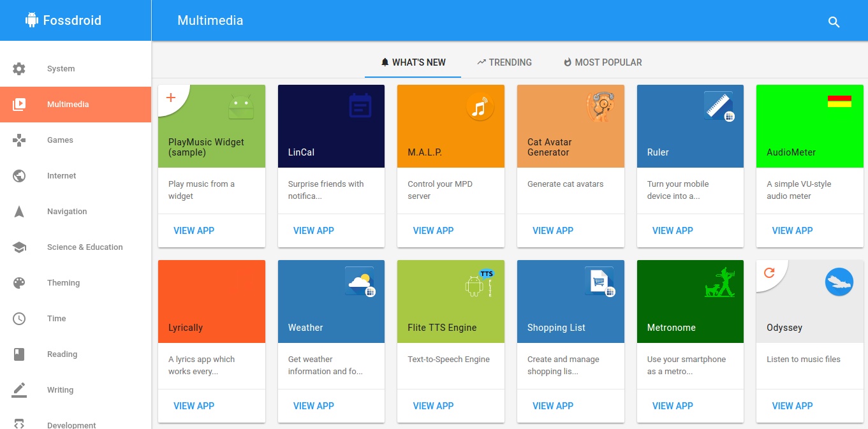Click the Metronome green figure icon
Viewport: 868px width, 429px height.
tap(719, 282)
